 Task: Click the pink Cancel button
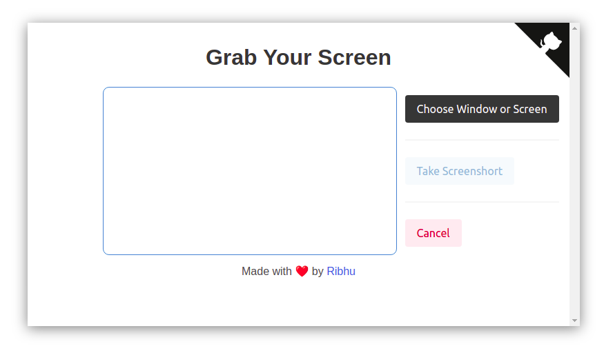click(433, 233)
